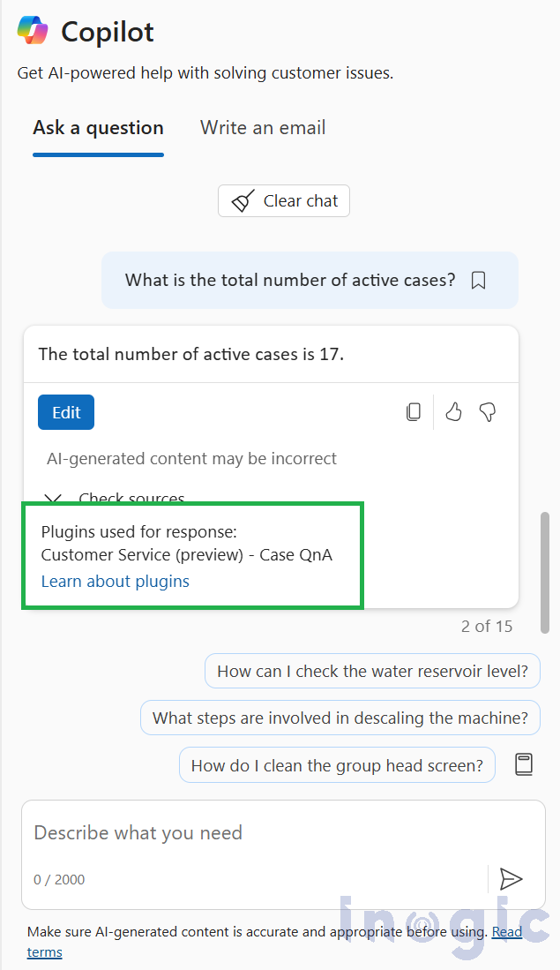Select the clean group head screen suggestion
The width and height of the screenshot is (560, 970).
(337, 765)
